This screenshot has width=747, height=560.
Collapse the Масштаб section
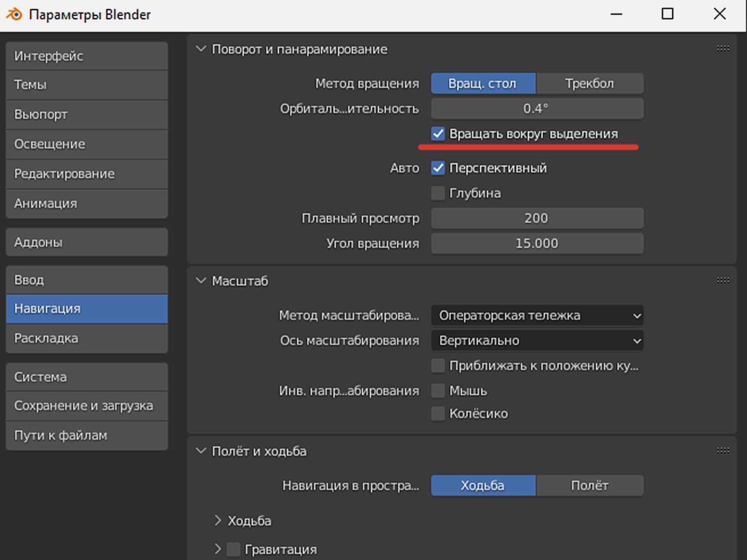[x=201, y=281]
